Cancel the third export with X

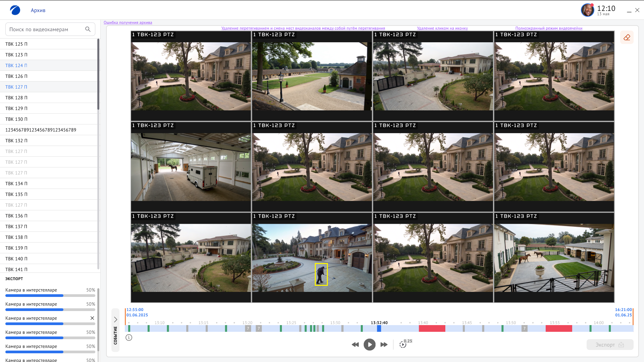92,318
